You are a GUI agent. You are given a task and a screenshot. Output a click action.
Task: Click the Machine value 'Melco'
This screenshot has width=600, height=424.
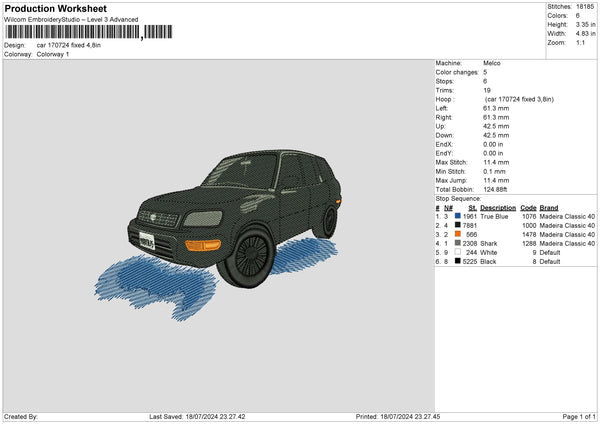[492, 63]
